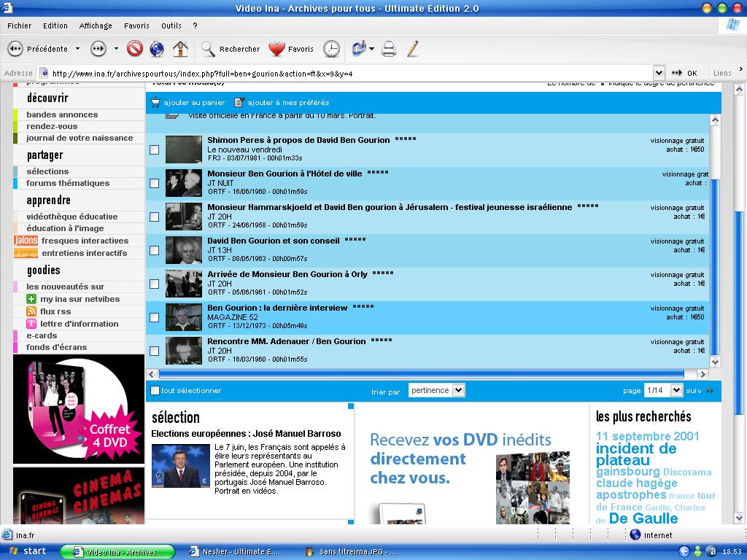Click the ajouter à mes préférés icon
This screenshot has width=747, height=560.
pos(239,102)
